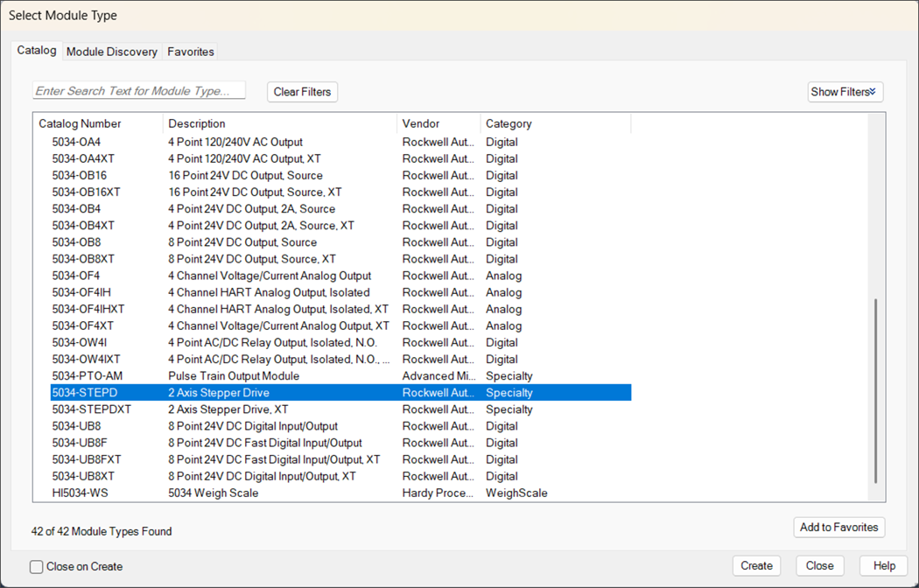Select the 5034-OF4IHXT module row
This screenshot has height=588, width=919.
[x=340, y=309]
